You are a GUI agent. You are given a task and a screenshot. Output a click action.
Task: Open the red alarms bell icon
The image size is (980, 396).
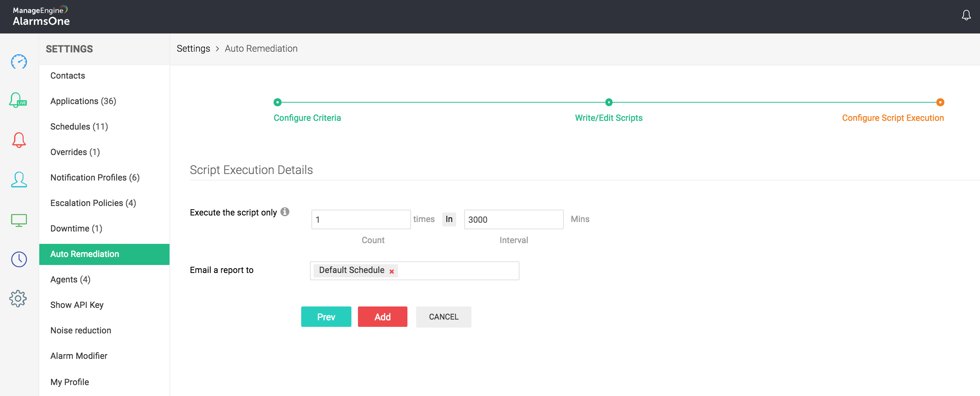tap(19, 140)
